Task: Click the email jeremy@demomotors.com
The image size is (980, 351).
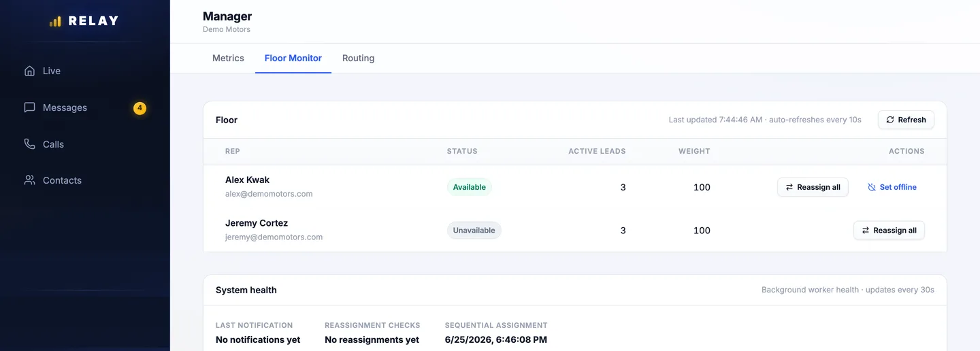Action: click(274, 237)
